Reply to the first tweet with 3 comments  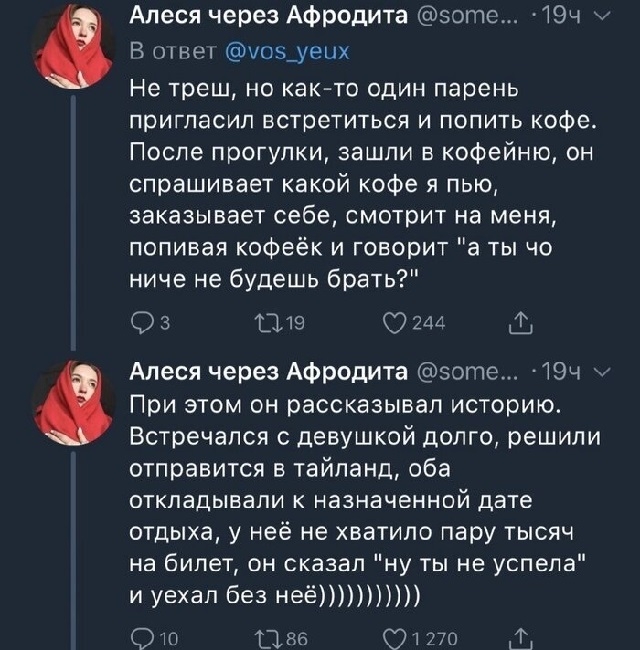click(142, 324)
